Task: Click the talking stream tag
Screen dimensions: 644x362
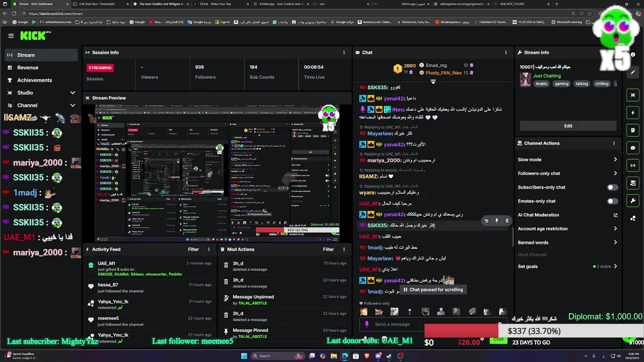Action: [582, 84]
